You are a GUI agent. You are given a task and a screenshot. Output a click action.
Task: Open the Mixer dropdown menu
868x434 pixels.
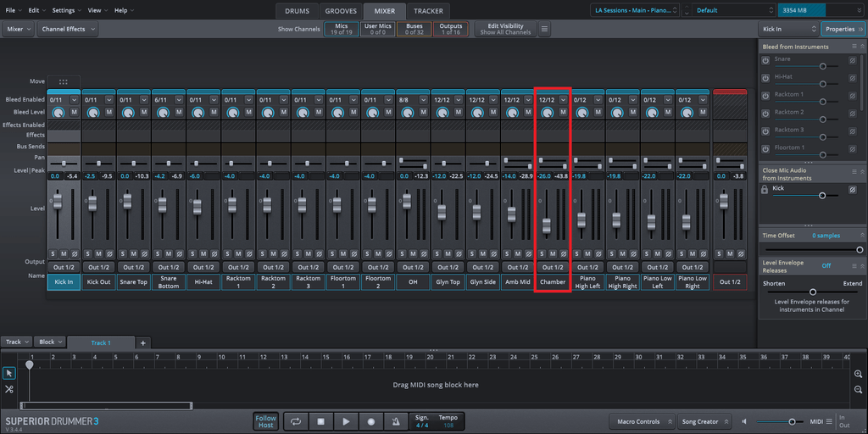pos(19,29)
